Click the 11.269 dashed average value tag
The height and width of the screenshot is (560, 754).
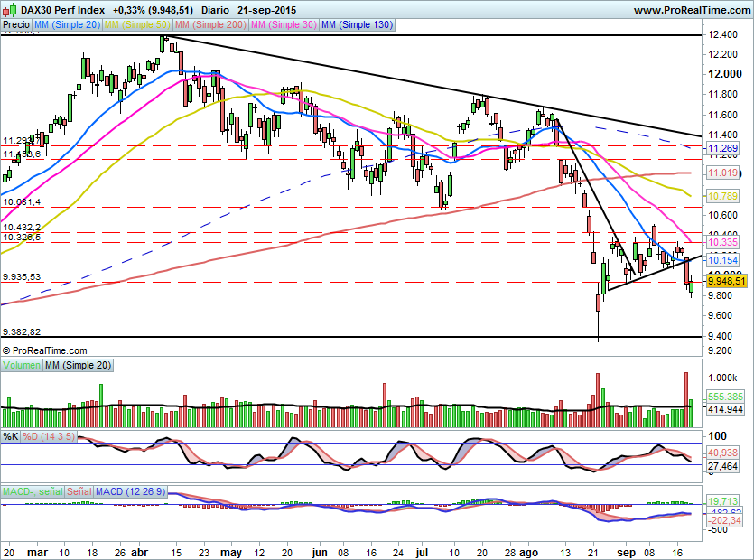pyautogui.click(x=722, y=149)
